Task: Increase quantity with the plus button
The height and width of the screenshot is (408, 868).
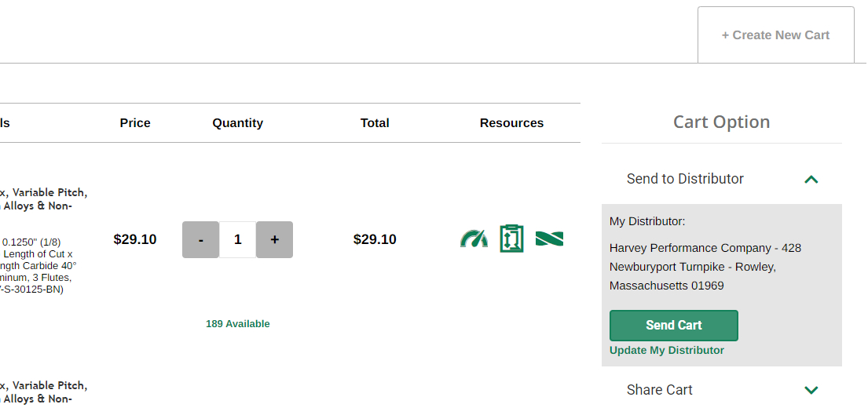Action: 274,239
